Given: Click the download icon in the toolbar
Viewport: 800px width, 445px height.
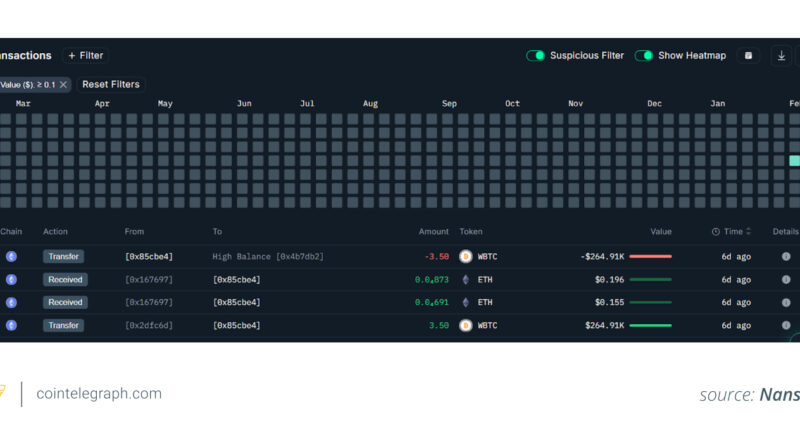Looking at the screenshot, I should pyautogui.click(x=781, y=56).
